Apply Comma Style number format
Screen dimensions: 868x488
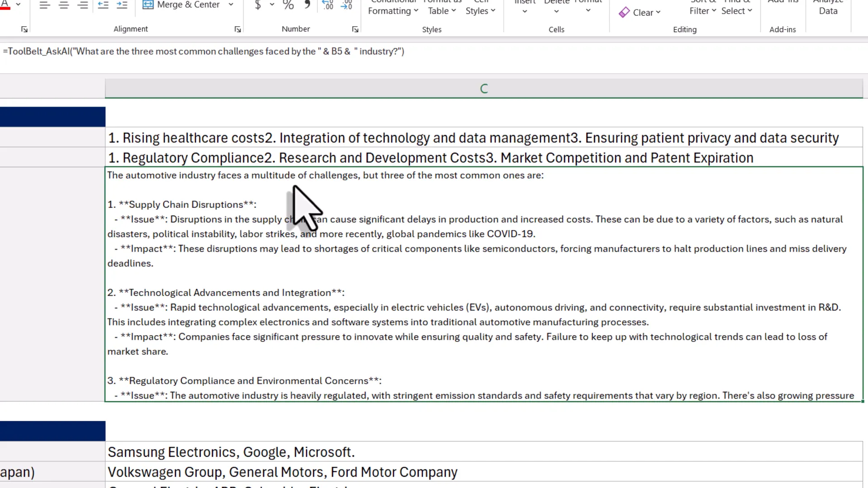(307, 5)
